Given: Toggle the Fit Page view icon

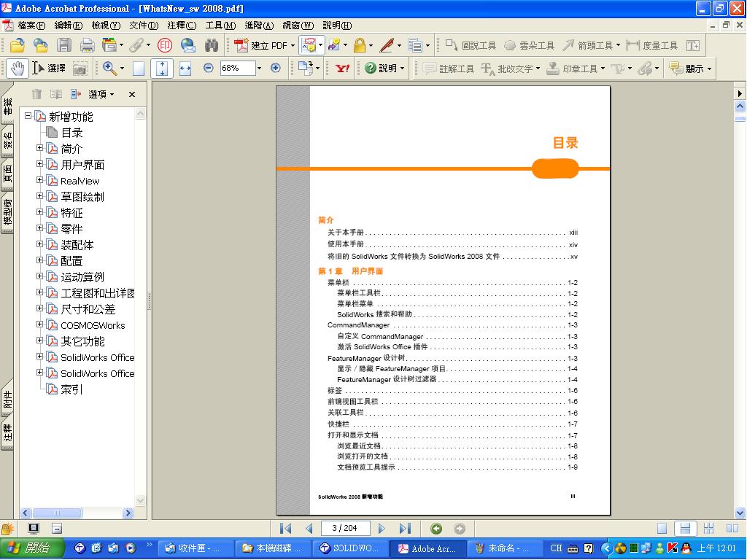Looking at the screenshot, I should pyautogui.click(x=162, y=69).
